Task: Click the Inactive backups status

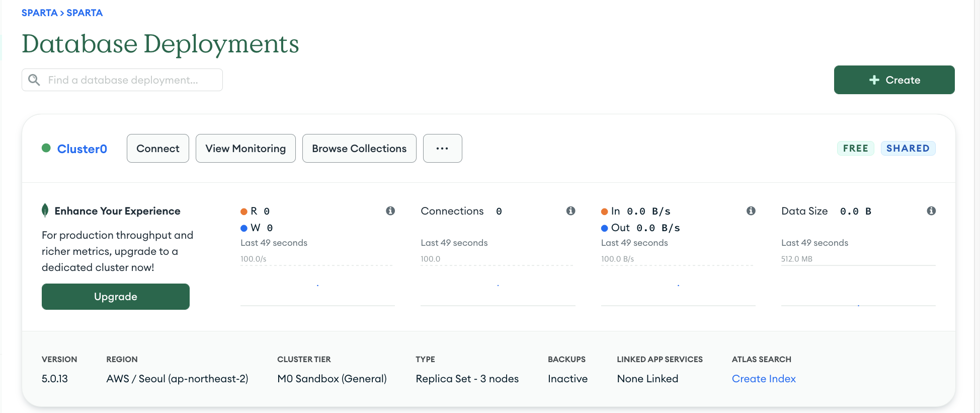Action: pos(567,379)
